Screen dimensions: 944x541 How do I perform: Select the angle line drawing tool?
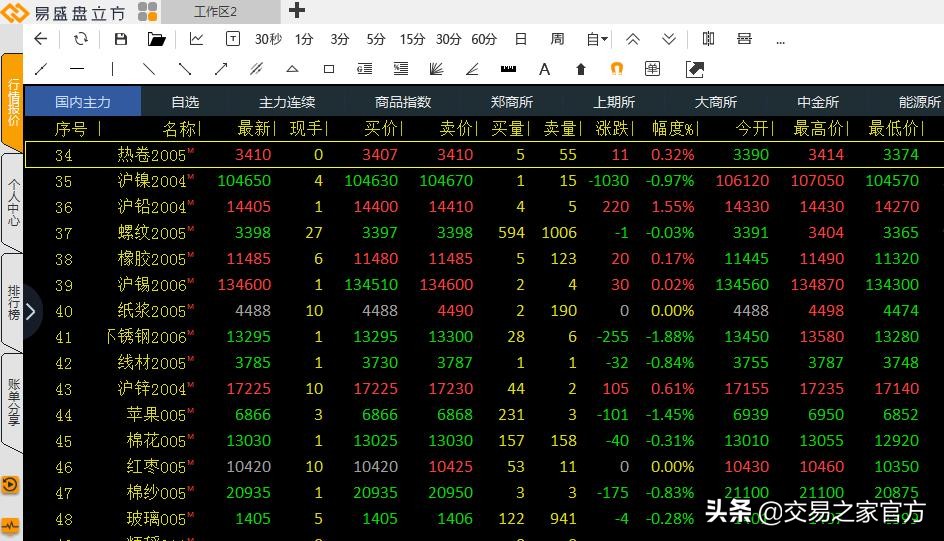(x=472, y=69)
